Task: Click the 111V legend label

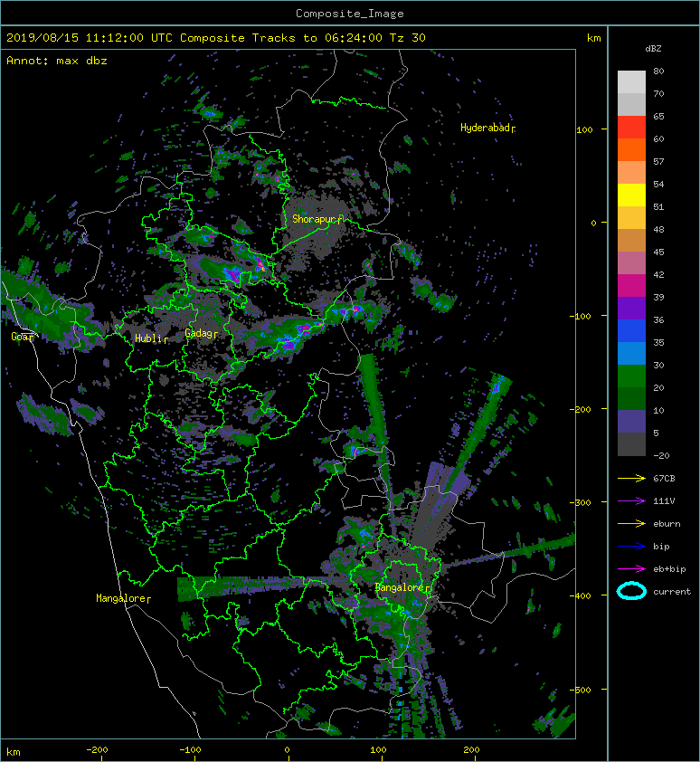Action: tap(664, 501)
